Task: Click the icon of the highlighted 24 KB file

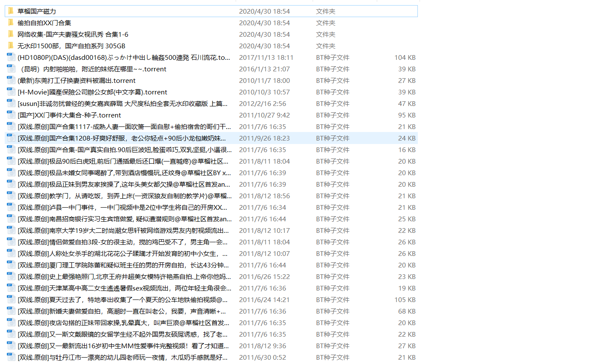Action: 11,138
